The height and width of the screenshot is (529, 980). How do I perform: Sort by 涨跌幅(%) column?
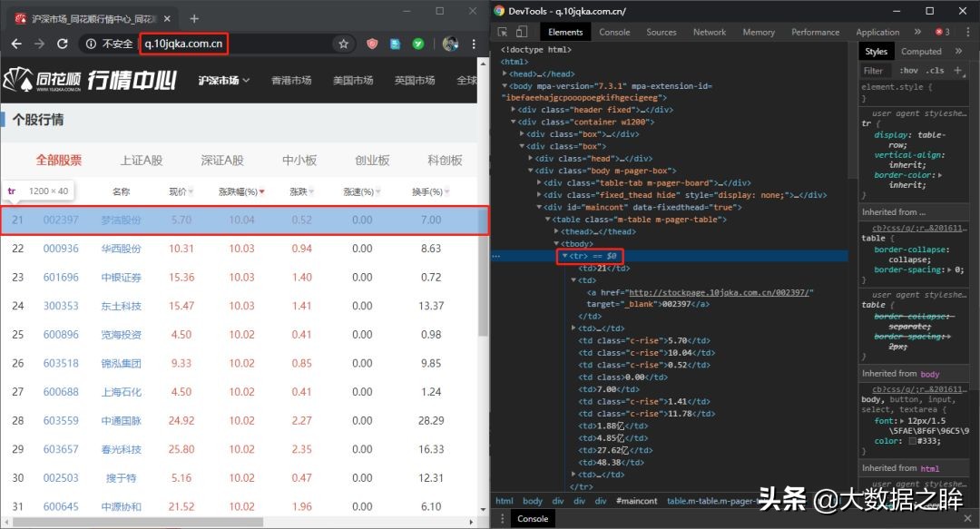click(x=241, y=192)
